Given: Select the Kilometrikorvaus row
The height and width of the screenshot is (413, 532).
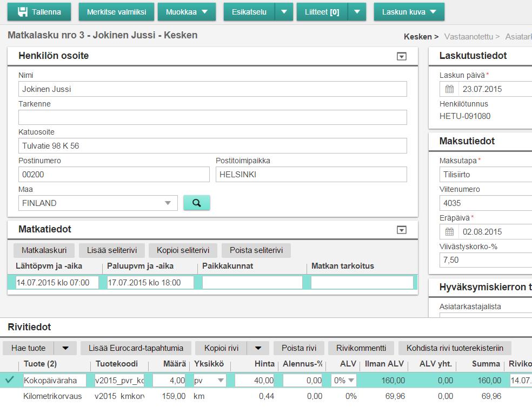Looking at the screenshot, I should (266, 396).
